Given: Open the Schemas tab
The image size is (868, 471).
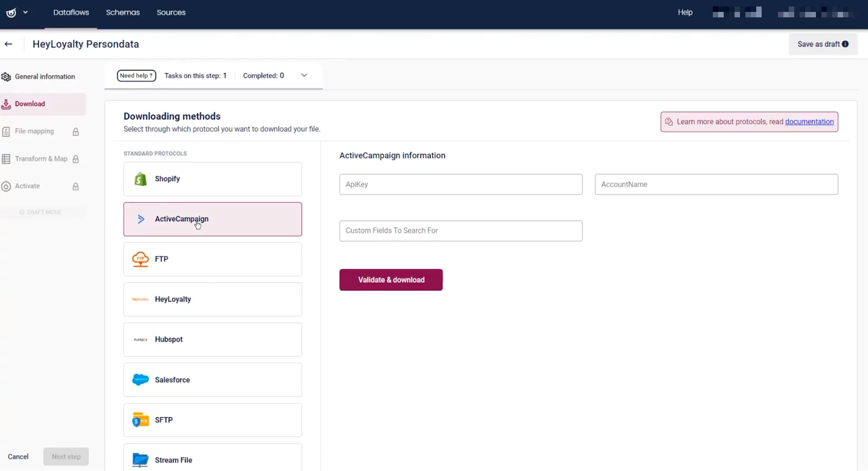Looking at the screenshot, I should click(x=123, y=12).
